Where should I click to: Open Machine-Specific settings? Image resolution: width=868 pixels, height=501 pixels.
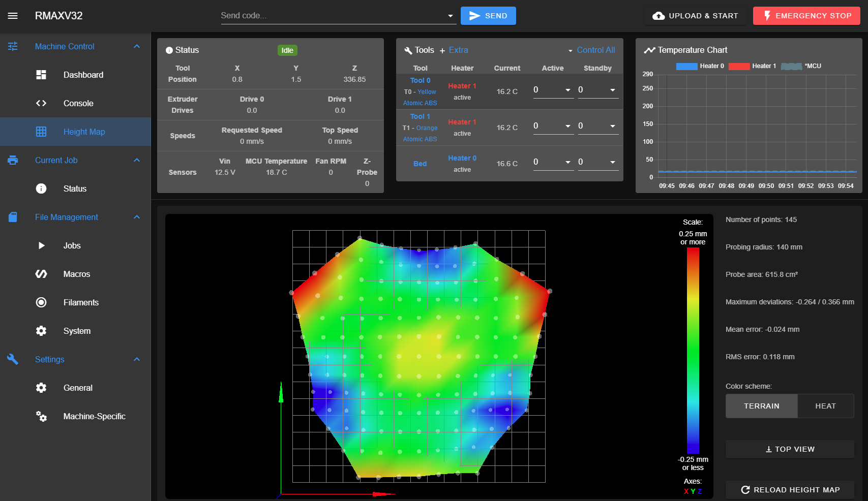75,416
